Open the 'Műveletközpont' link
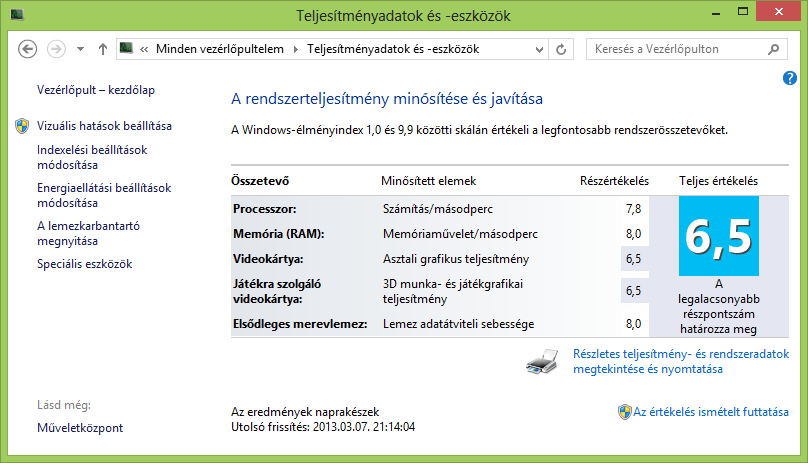Viewport: 808px width, 463px height. click(80, 427)
